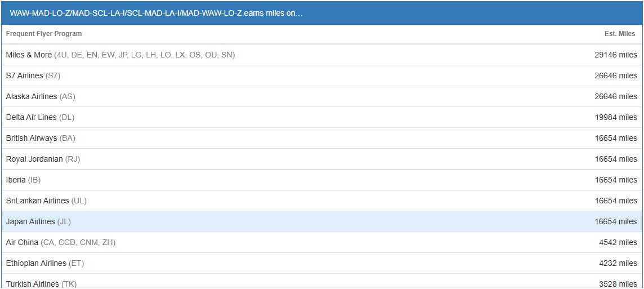Select the SriLankan Airlines (UL) row
The height and width of the screenshot is (289, 644).
click(x=321, y=201)
